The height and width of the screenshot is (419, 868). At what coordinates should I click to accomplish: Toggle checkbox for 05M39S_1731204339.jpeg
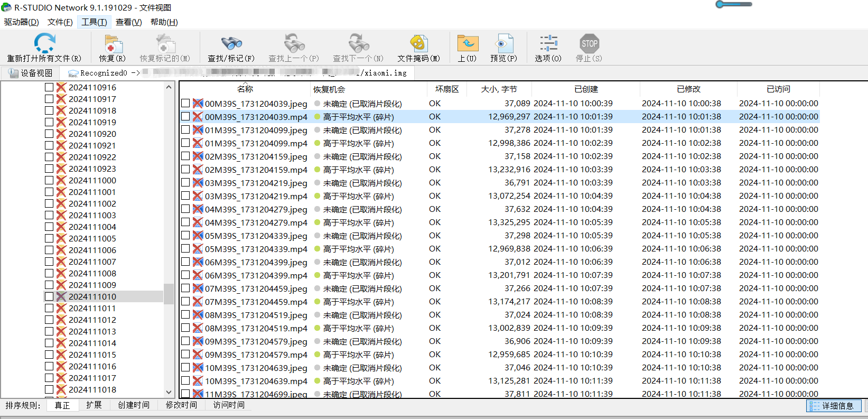[x=185, y=236]
